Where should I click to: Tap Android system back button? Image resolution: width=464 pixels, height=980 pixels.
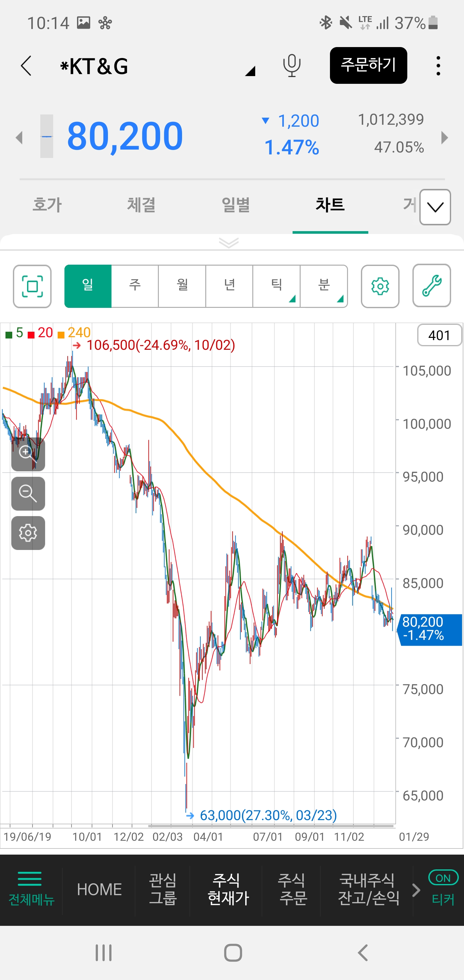click(x=363, y=953)
